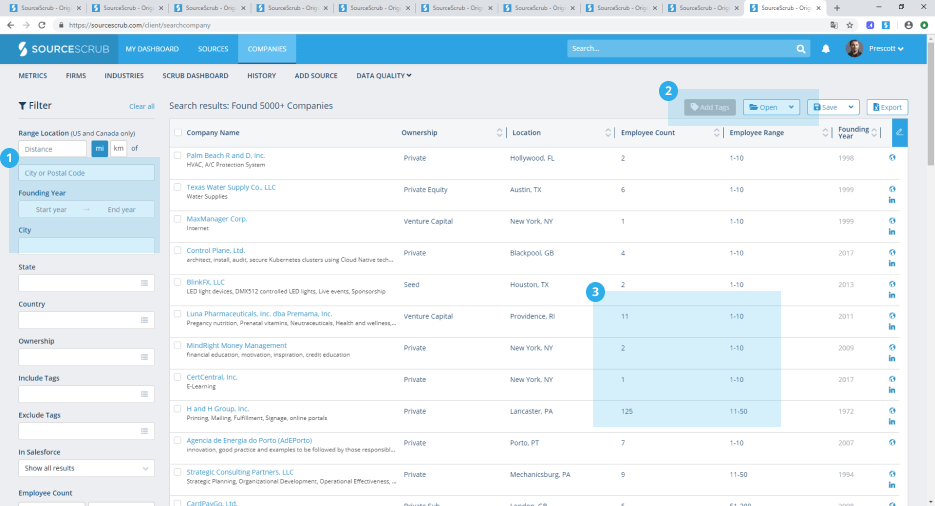Open the Add Source menu item

coord(316,76)
